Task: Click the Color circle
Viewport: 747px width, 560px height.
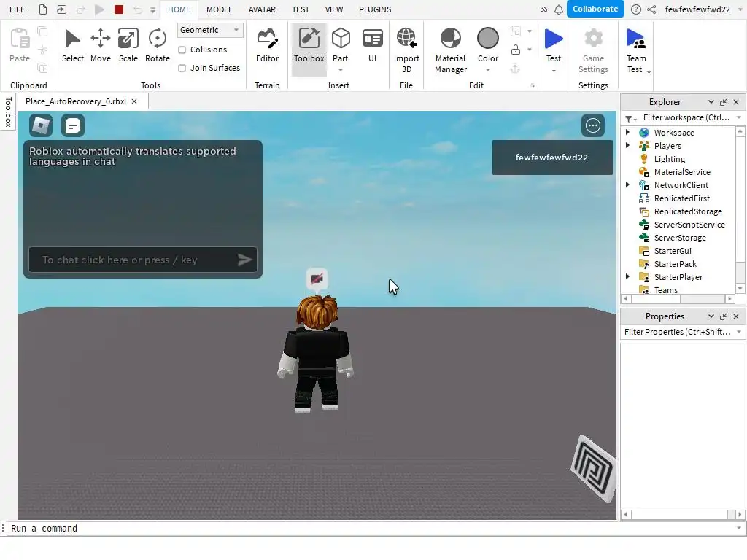Action: click(488, 39)
